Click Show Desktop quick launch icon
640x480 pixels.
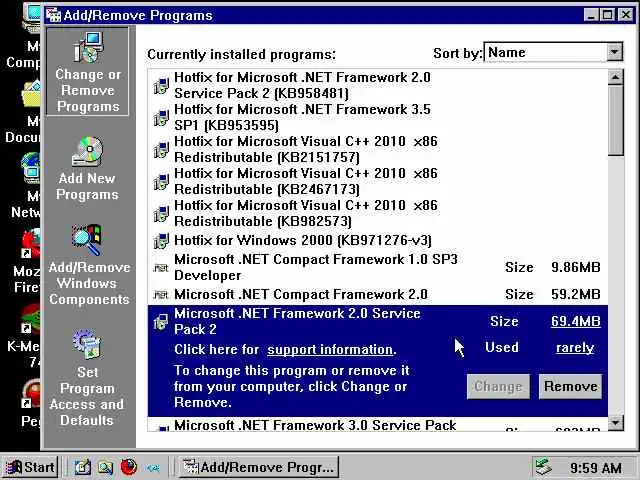pos(82,467)
